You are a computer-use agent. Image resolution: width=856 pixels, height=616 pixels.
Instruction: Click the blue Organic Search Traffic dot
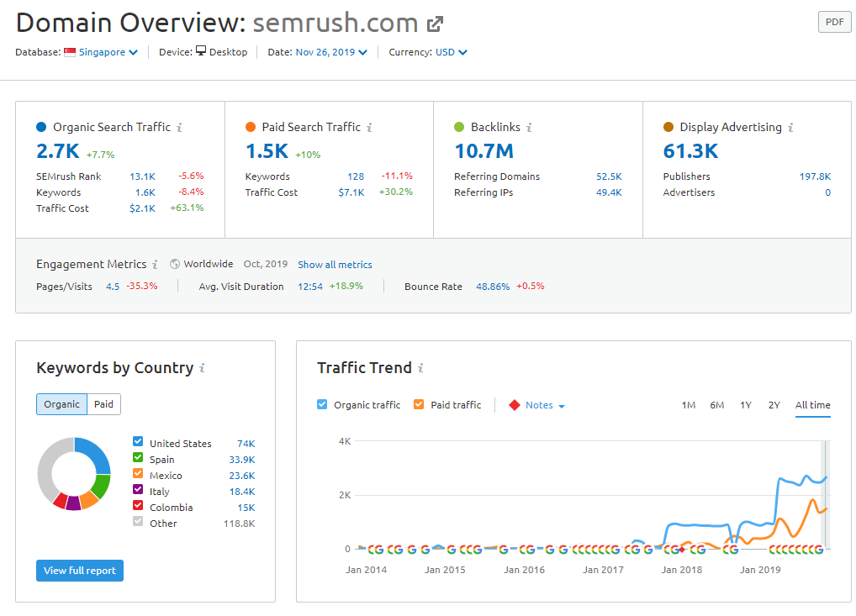coord(41,127)
